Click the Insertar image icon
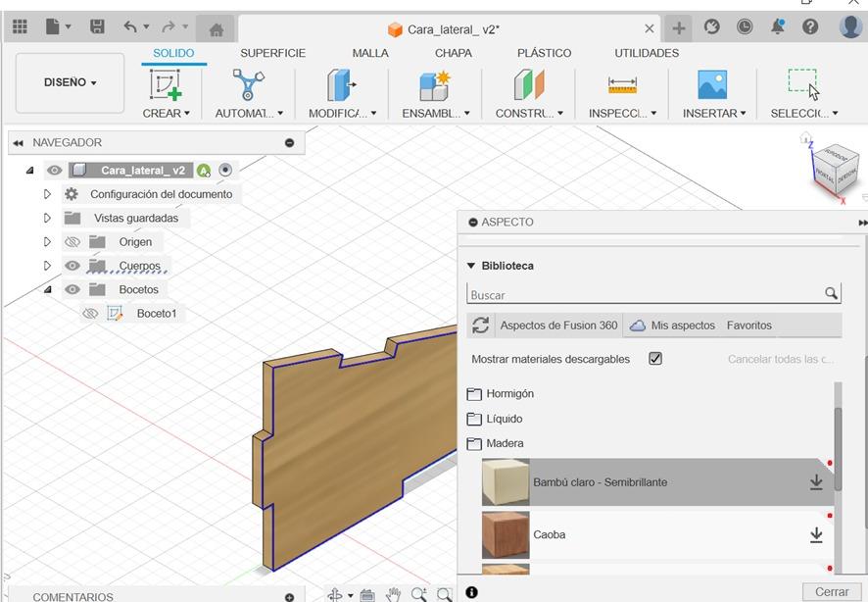 pyautogui.click(x=712, y=85)
